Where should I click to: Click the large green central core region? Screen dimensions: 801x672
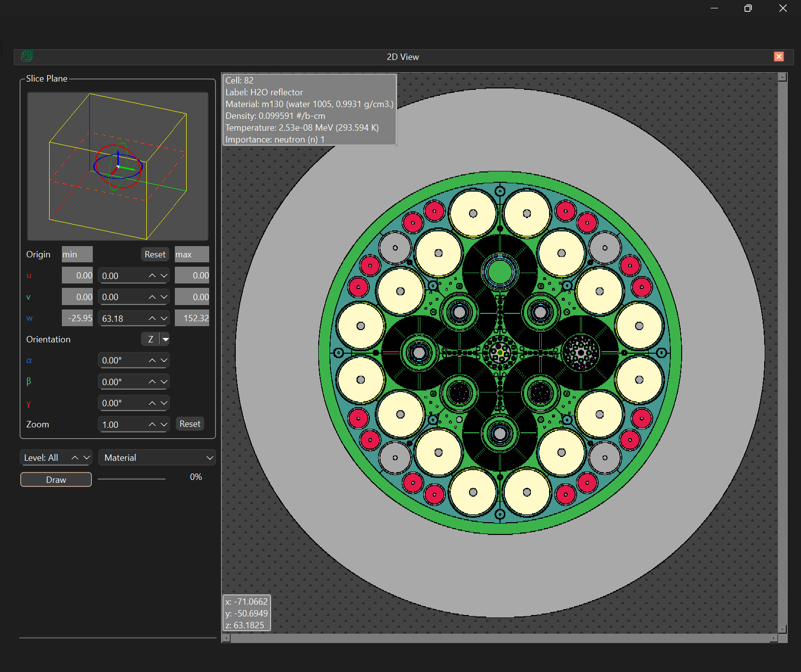point(500,272)
